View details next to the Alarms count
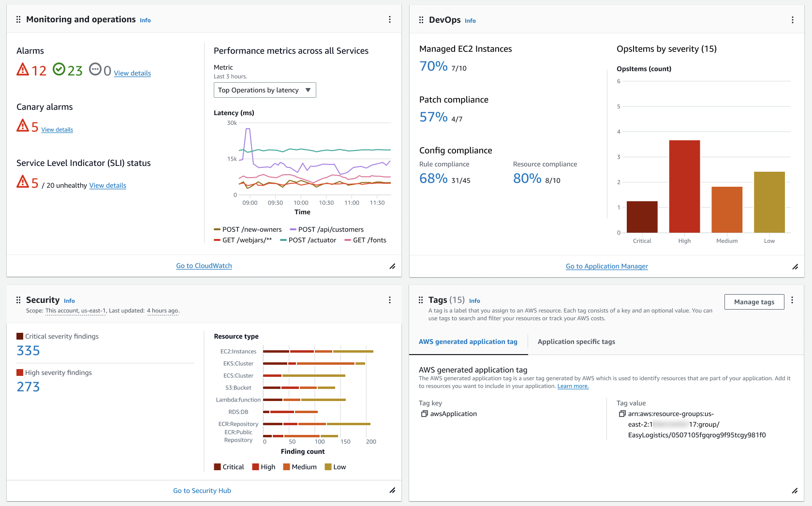 tap(132, 73)
